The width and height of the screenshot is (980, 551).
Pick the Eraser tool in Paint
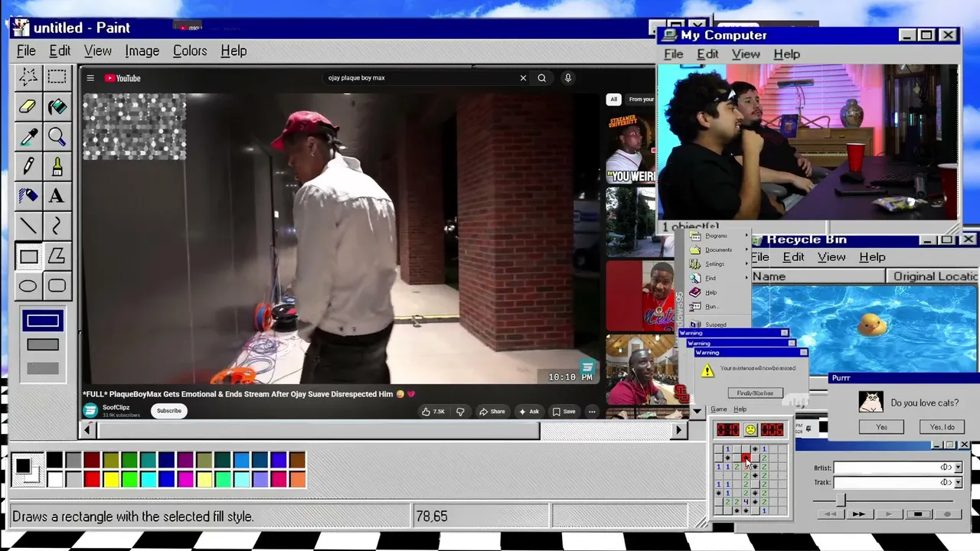click(28, 106)
